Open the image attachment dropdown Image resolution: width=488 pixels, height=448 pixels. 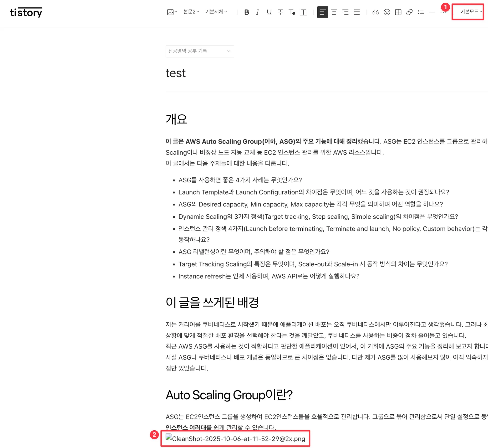[172, 12]
